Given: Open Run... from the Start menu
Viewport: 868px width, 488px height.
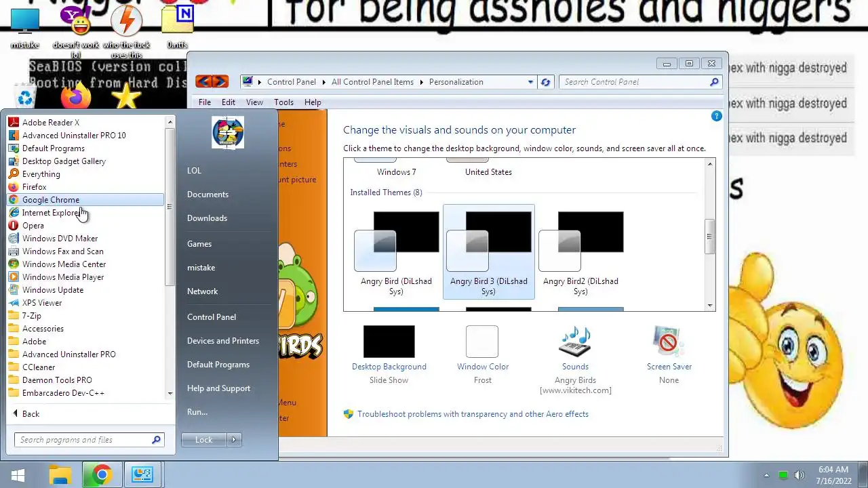Looking at the screenshot, I should pyautogui.click(x=197, y=412).
